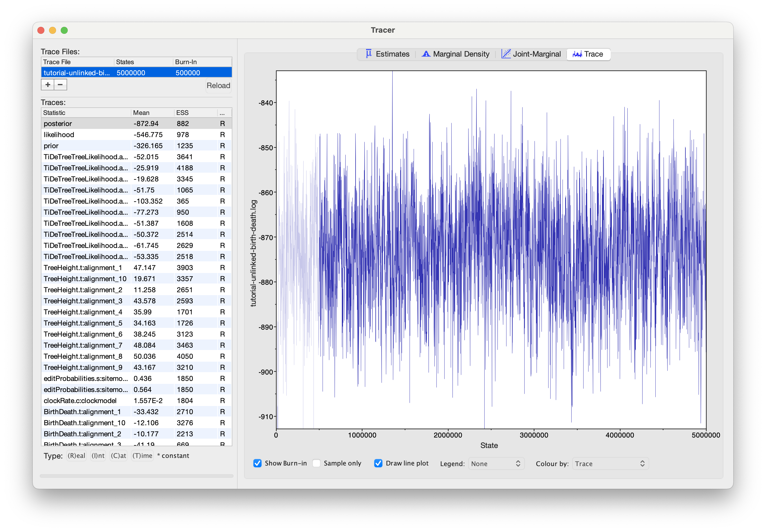Select TreeHeight.t:alignment_6 row
The height and width of the screenshot is (532, 766).
pos(136,334)
